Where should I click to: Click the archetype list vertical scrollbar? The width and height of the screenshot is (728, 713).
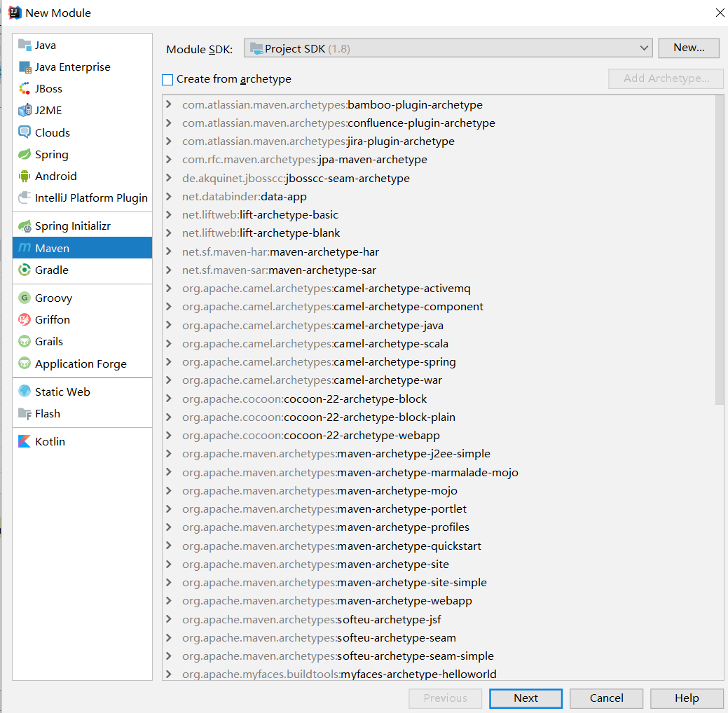pos(720,251)
